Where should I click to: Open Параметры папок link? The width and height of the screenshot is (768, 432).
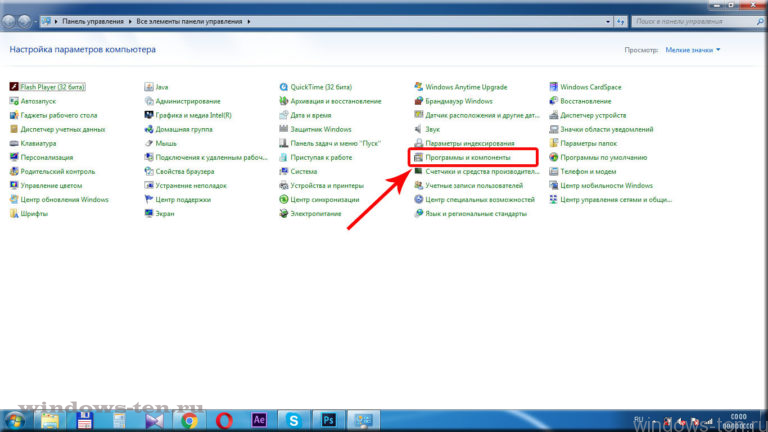coord(588,144)
